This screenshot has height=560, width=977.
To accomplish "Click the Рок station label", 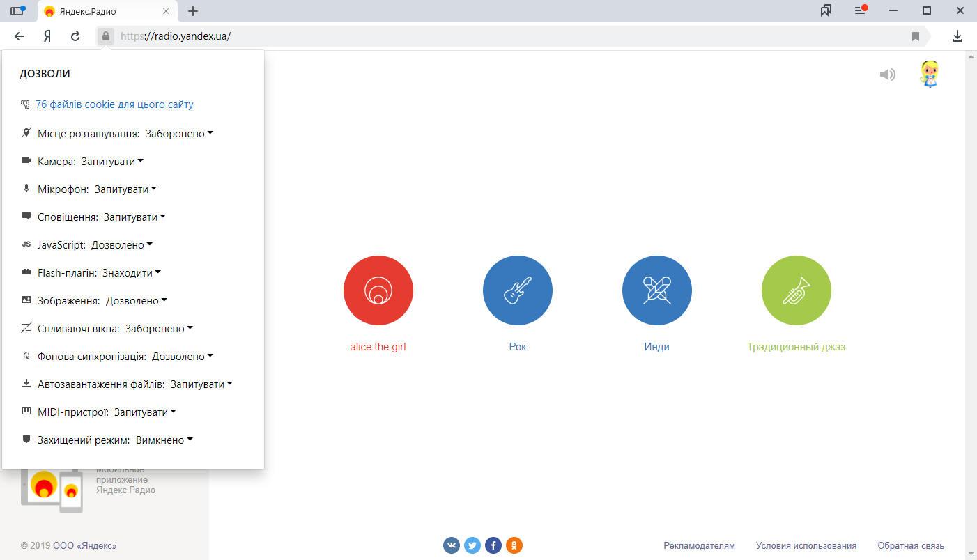I will point(518,347).
